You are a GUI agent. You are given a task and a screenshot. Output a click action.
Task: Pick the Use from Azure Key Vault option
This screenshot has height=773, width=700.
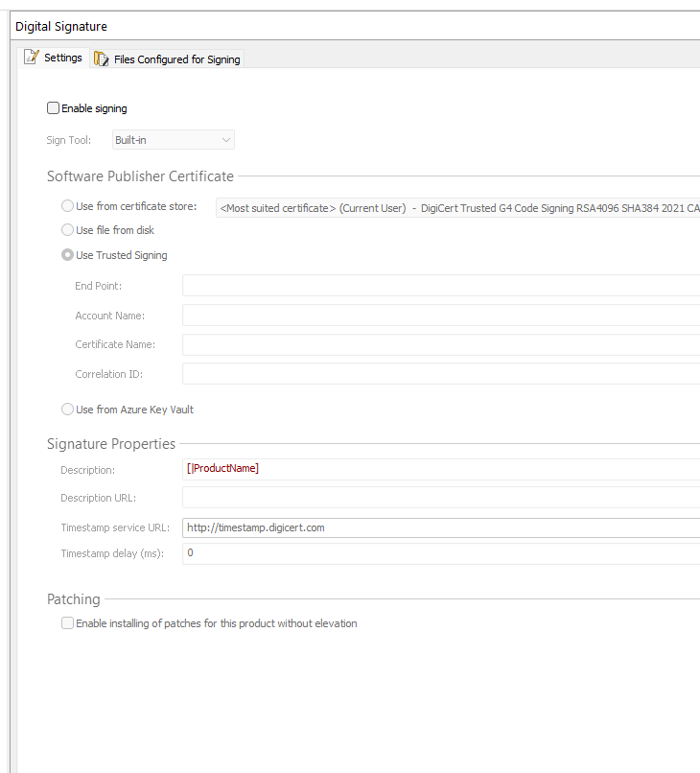click(x=67, y=410)
